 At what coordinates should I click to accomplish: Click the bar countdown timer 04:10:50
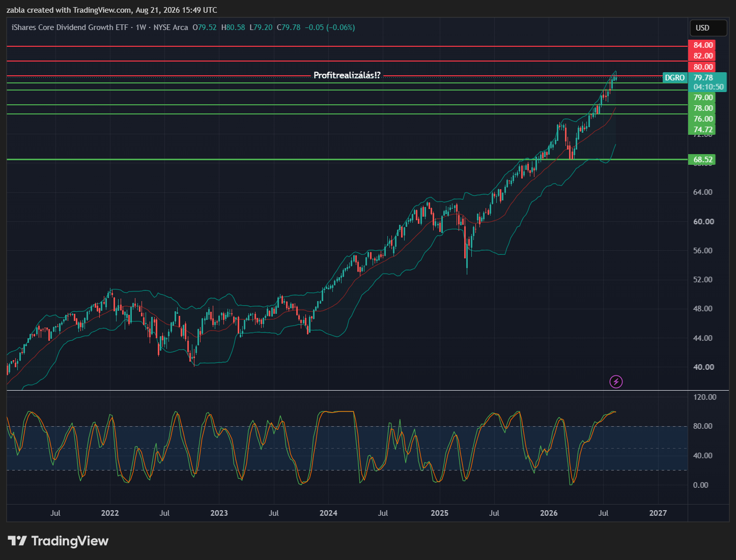(708, 87)
